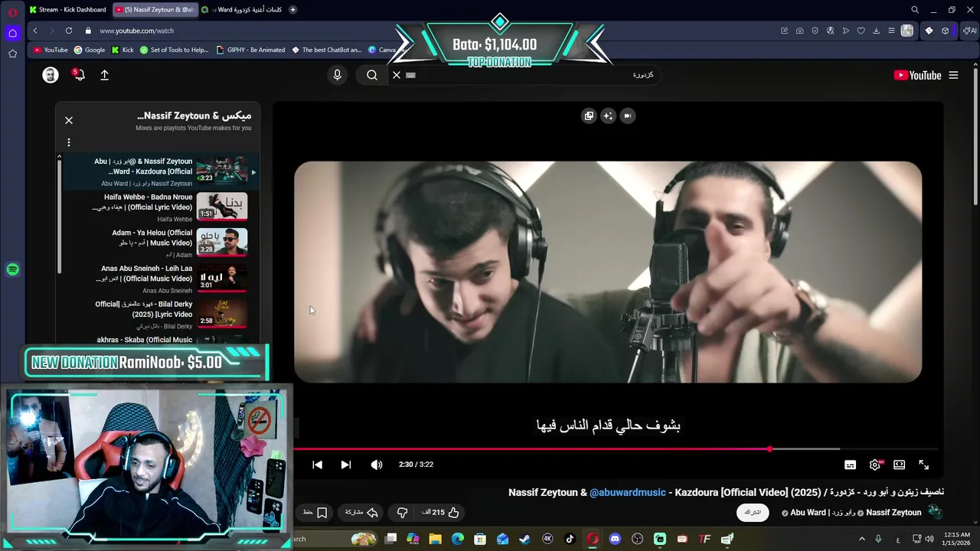The image size is (980, 551).
Task: Open Kick bookmark in bookmarks bar
Action: pos(122,50)
